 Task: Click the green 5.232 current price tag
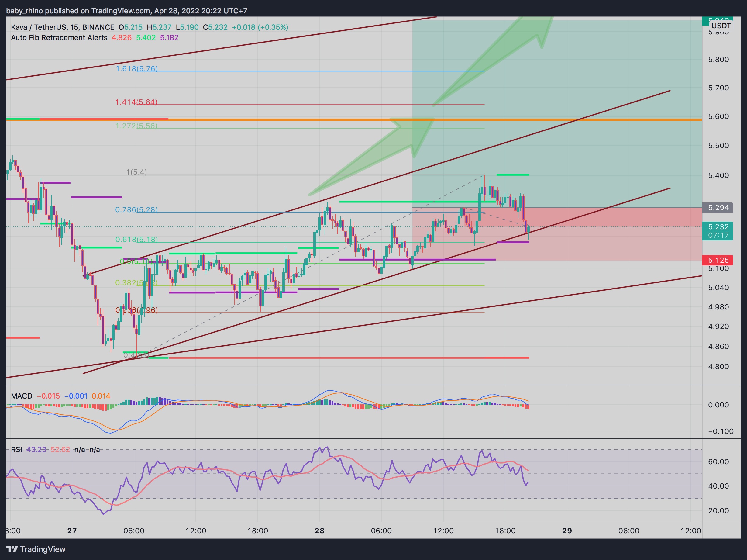tap(718, 231)
